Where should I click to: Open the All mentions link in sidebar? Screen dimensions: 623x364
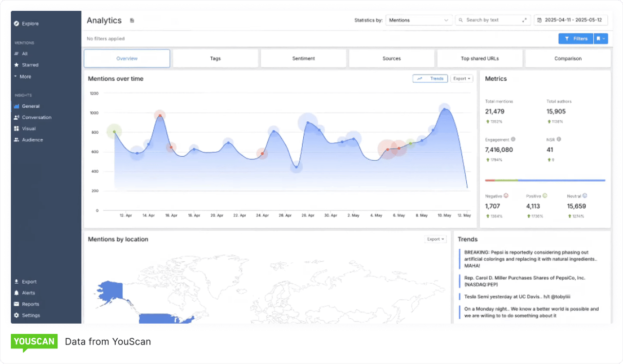coord(21,54)
